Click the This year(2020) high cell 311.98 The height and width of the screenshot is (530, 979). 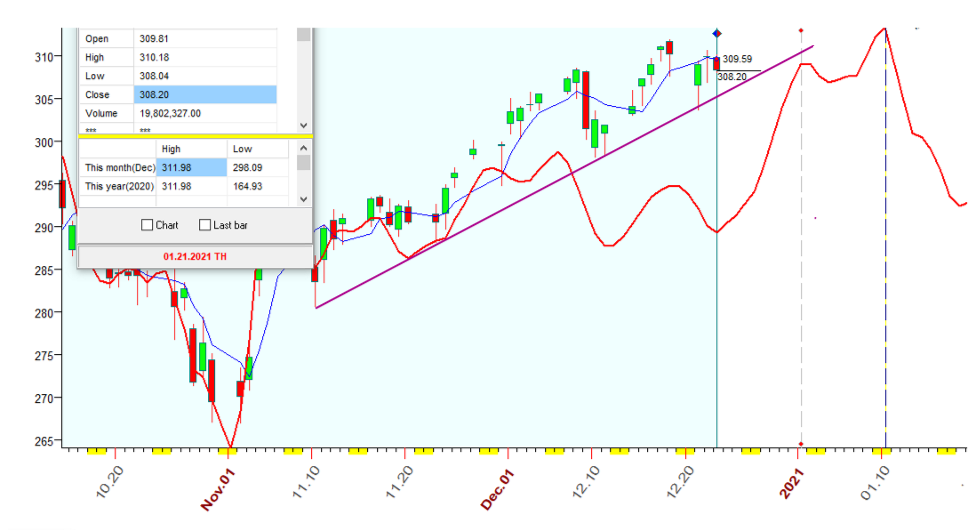click(x=192, y=186)
